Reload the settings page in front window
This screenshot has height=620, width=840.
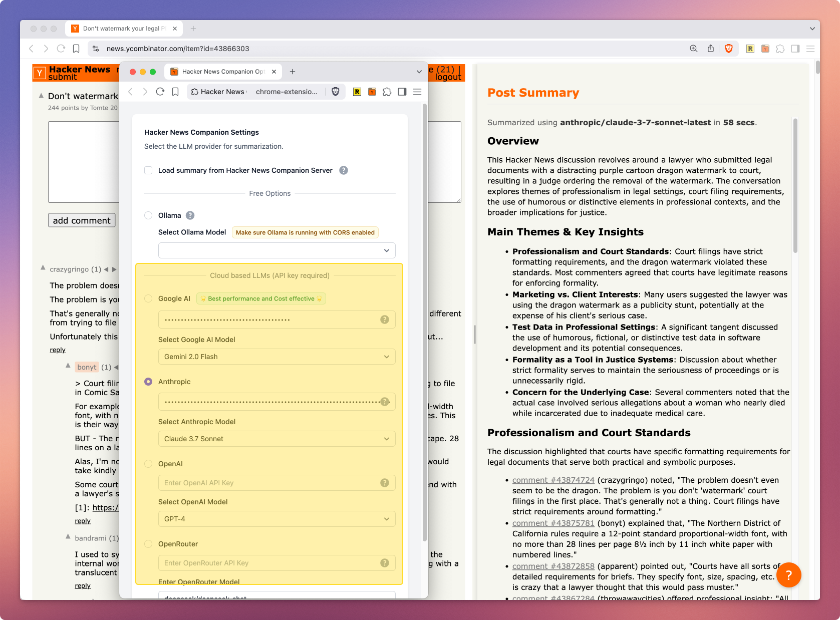pyautogui.click(x=160, y=92)
